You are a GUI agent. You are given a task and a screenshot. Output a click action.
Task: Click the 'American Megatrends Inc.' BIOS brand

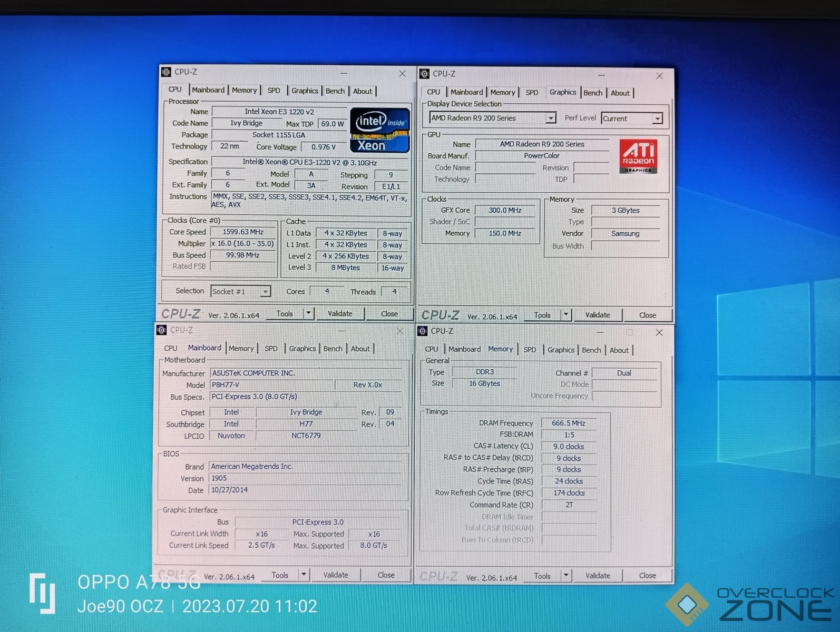[306, 466]
